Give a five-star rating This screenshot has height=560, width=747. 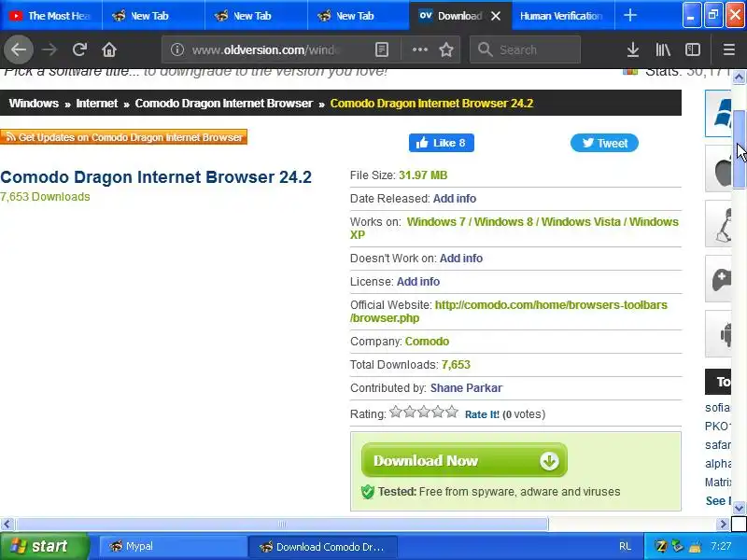452,412
